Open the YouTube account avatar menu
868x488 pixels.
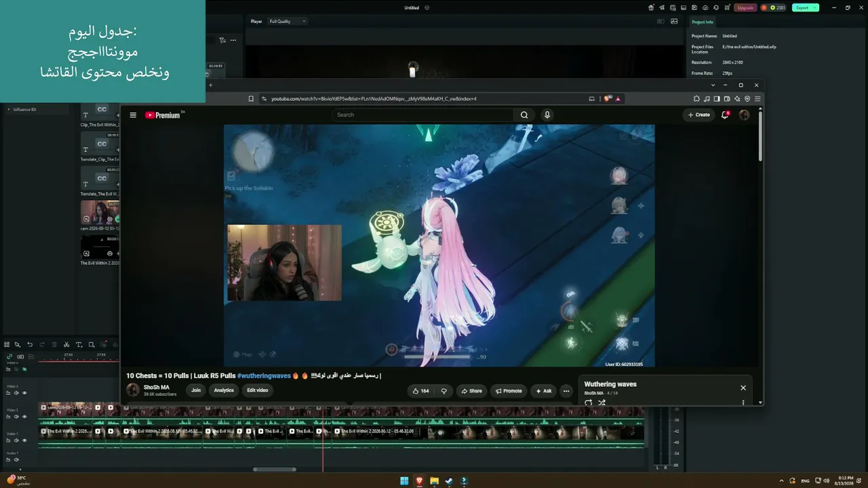(x=744, y=115)
